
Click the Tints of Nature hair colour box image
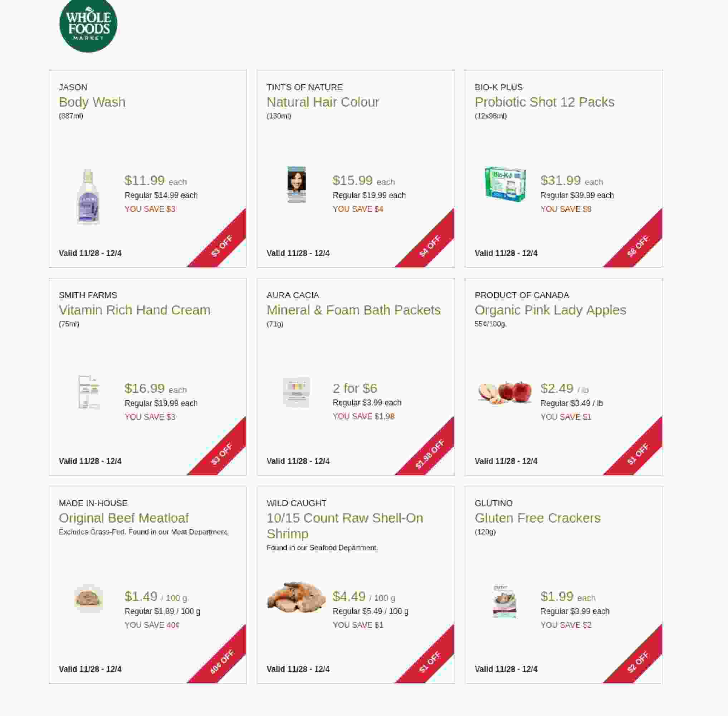tap(297, 184)
